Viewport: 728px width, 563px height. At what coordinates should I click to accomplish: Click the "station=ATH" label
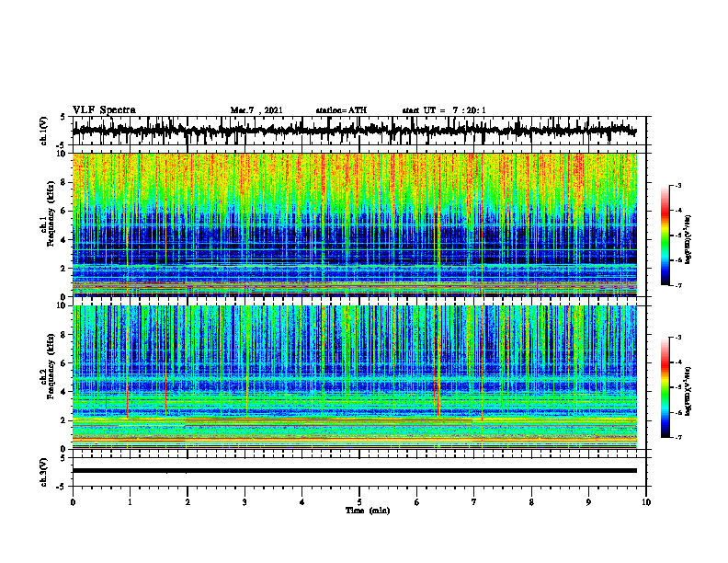tap(341, 110)
